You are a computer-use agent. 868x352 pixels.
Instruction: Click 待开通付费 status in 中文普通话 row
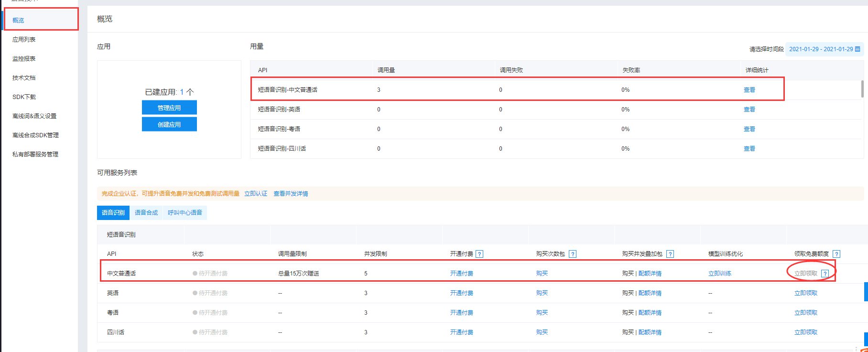point(210,274)
